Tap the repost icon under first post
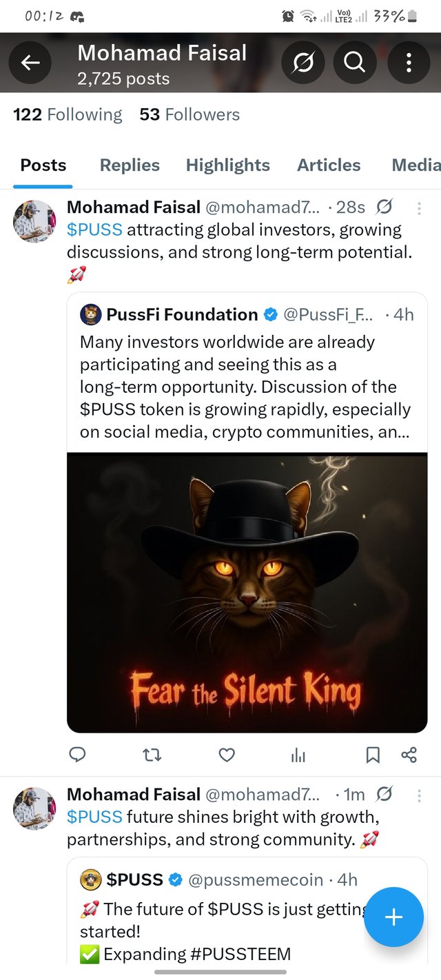 point(152,755)
